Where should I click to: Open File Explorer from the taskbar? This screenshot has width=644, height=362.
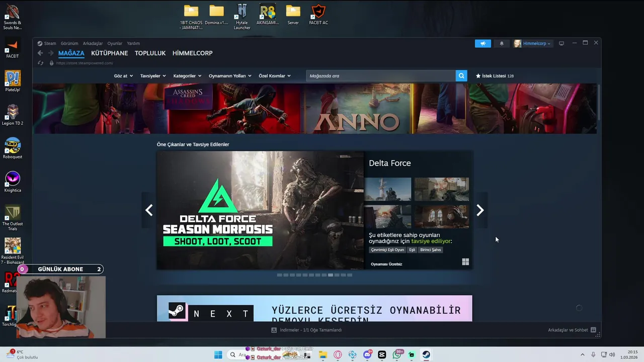(x=323, y=354)
